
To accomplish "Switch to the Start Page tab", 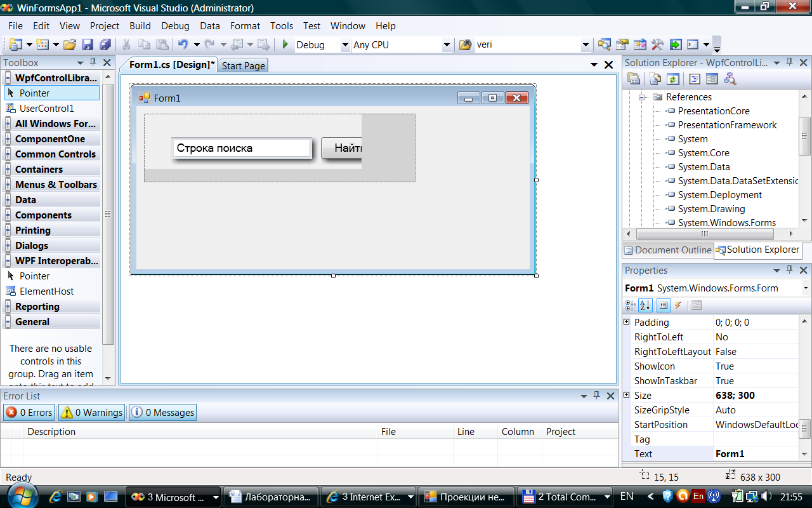I will point(243,65).
